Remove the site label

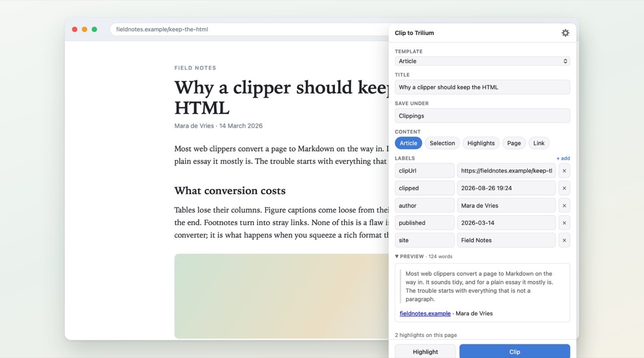(x=564, y=240)
